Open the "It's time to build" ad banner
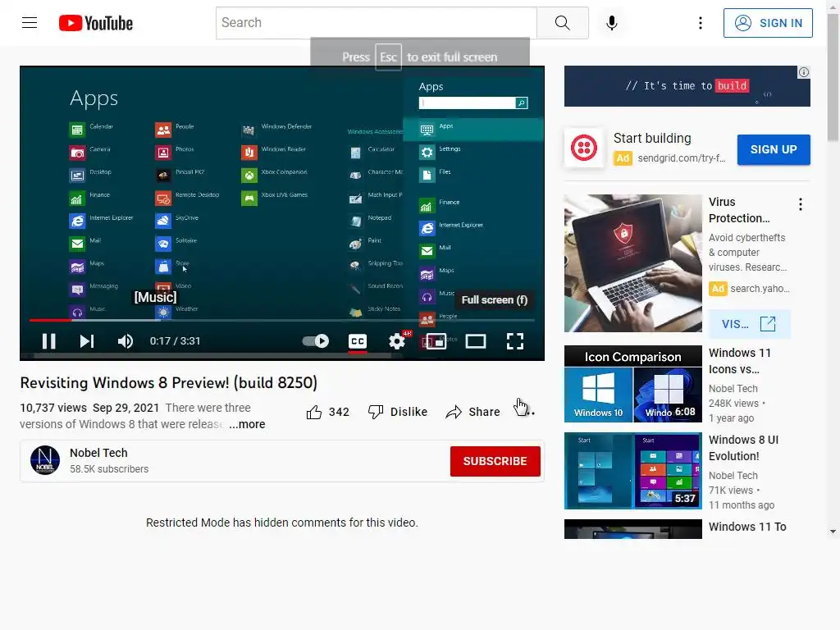 (687, 86)
